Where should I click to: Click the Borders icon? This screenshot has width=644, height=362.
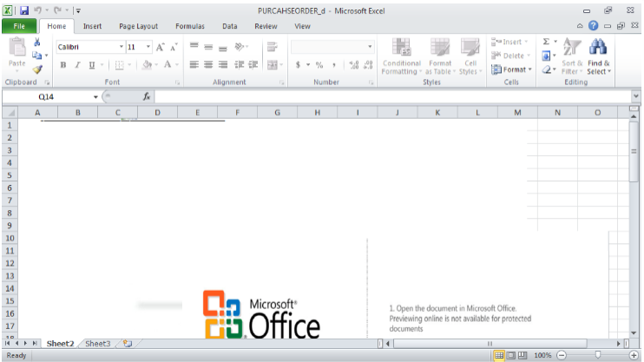pyautogui.click(x=120, y=64)
